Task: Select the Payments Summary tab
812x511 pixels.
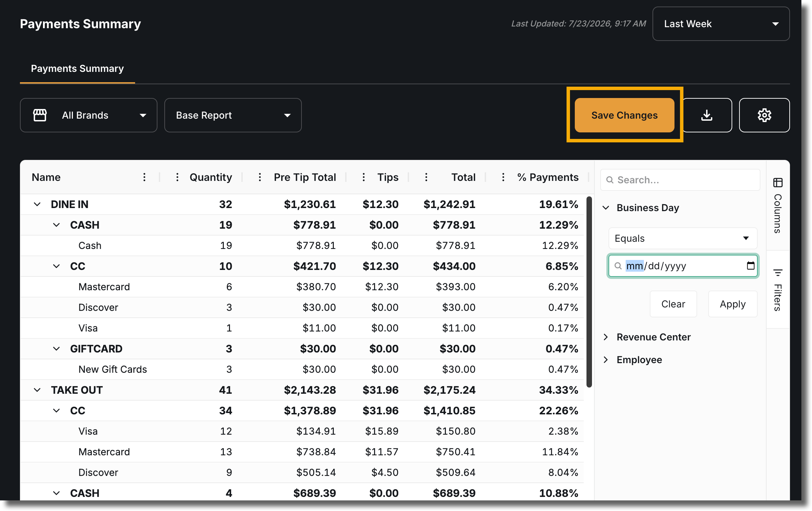Action: point(77,69)
